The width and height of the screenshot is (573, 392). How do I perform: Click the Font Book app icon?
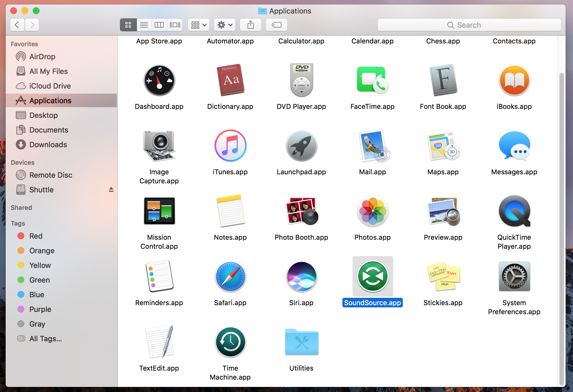[443, 80]
